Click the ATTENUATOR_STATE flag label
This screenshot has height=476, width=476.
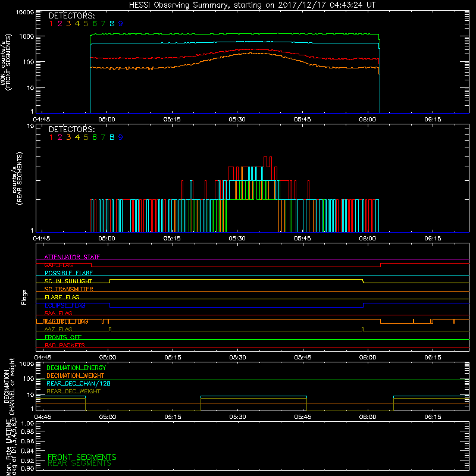pos(72,257)
